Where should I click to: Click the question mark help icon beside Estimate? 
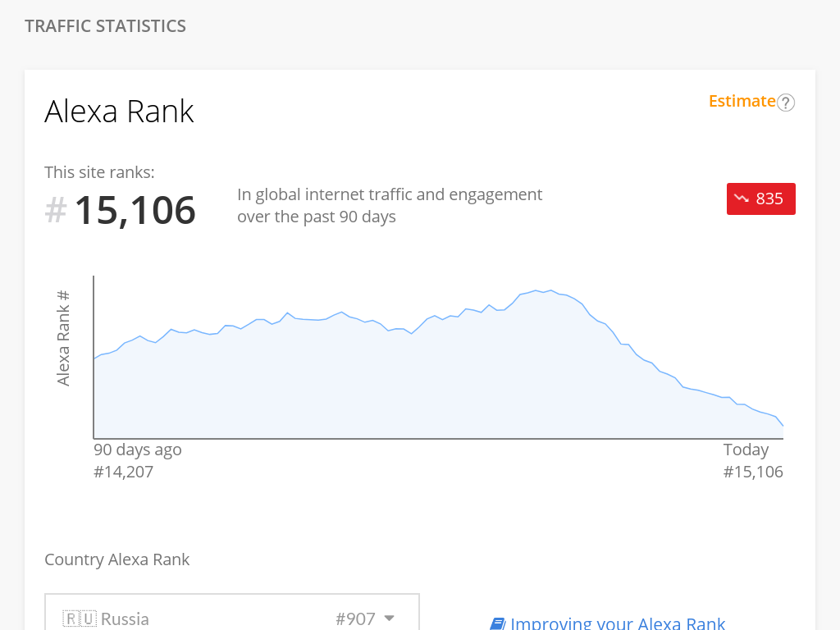pyautogui.click(x=786, y=103)
